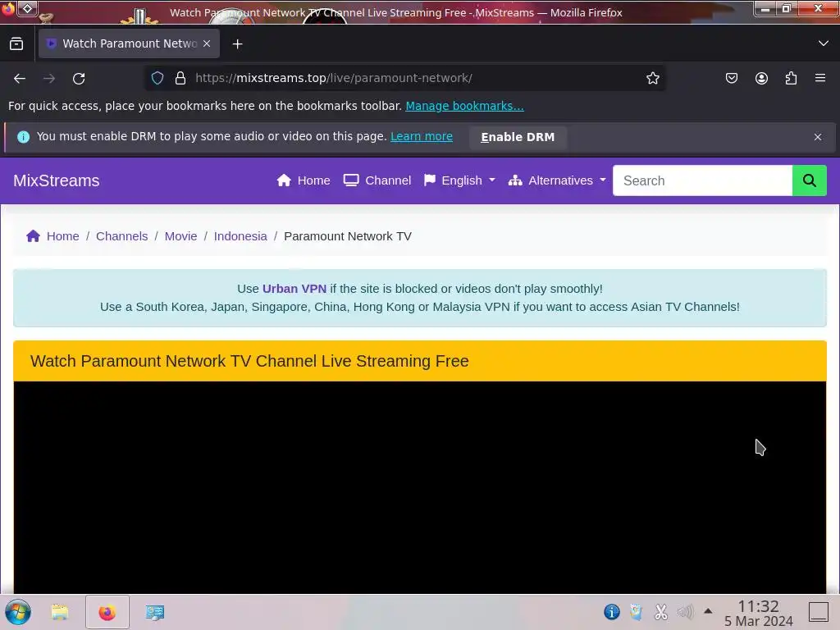
Task: Open the Manage bookmarks link
Action: pos(464,106)
